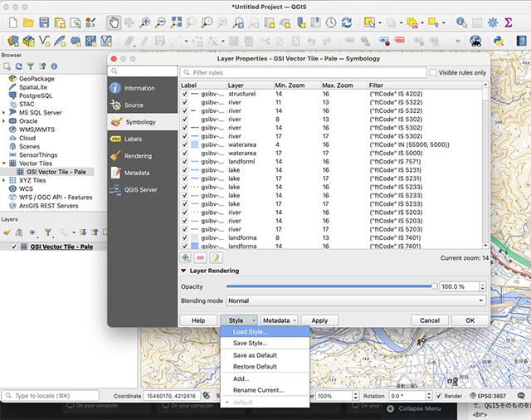Confirm with the OK button
The width and height of the screenshot is (531, 420).
tap(470, 320)
